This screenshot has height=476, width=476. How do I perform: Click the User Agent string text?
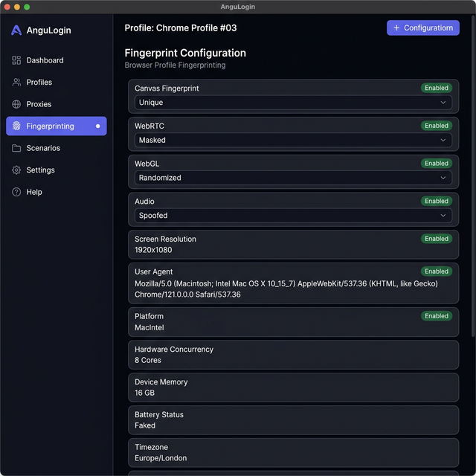pos(286,289)
